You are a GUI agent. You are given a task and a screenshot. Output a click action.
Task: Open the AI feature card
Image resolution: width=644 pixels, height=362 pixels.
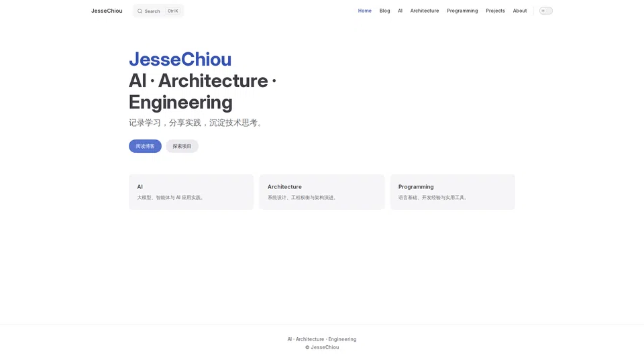point(191,192)
